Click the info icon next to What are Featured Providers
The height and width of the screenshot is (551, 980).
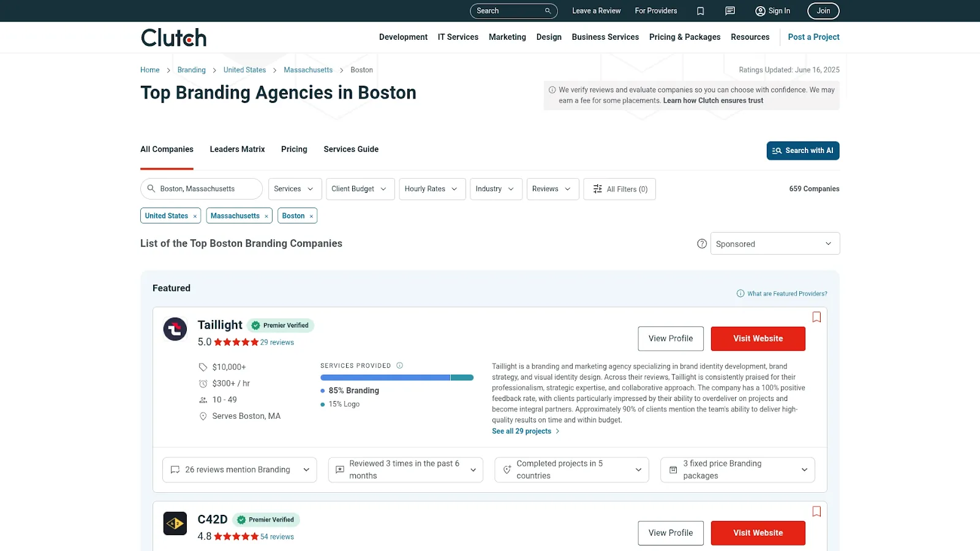coord(741,293)
